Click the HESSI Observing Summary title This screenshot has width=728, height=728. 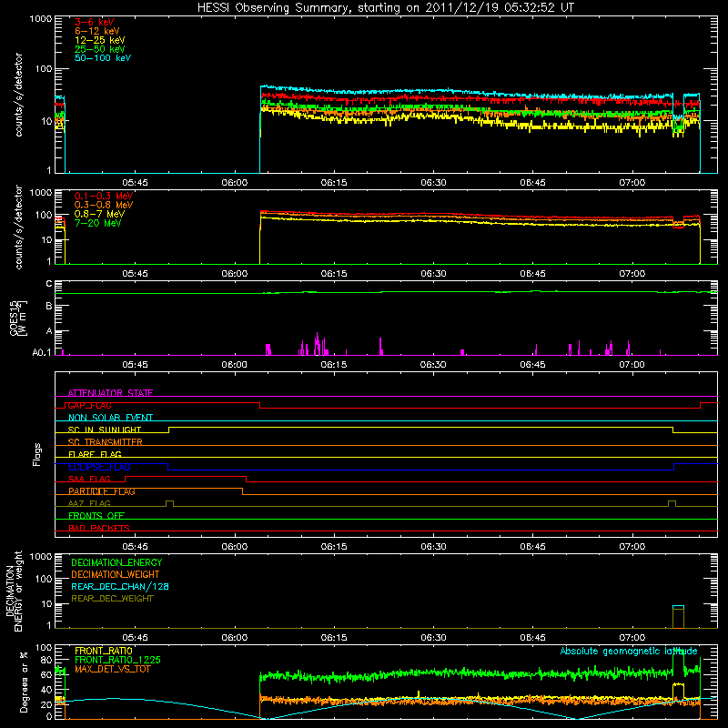click(386, 7)
